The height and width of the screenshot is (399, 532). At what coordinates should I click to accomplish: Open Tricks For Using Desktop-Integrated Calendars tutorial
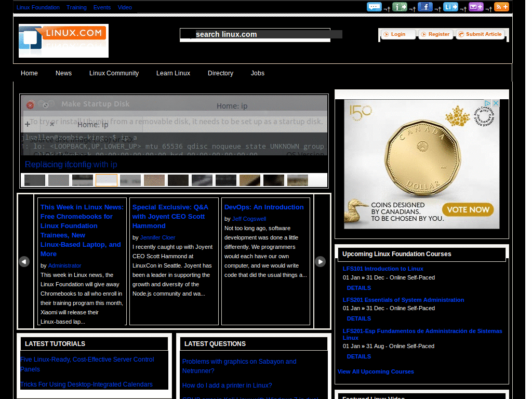pos(87,384)
